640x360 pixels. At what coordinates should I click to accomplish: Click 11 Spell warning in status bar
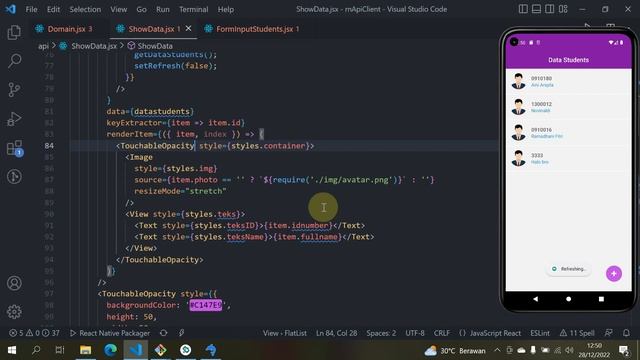click(x=577, y=333)
